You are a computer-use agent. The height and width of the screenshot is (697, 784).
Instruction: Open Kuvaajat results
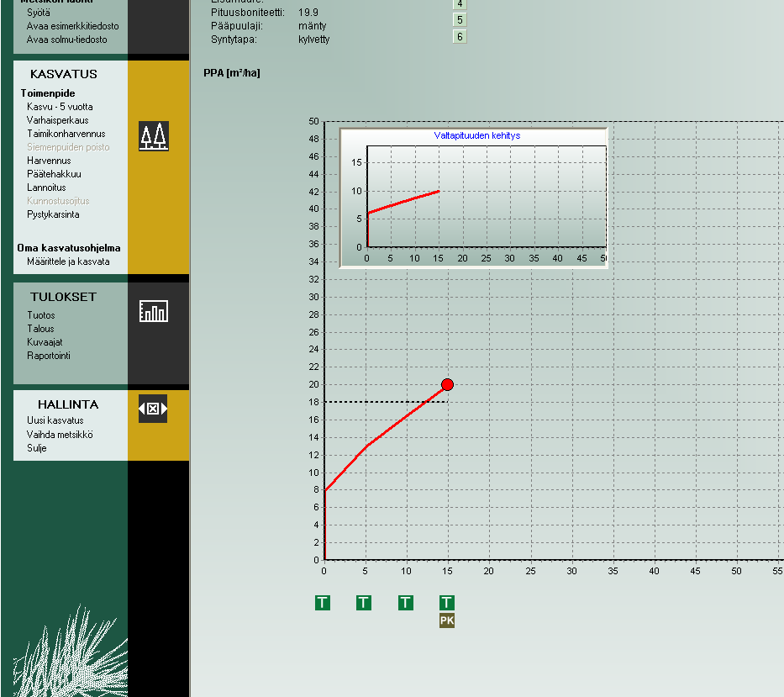(x=45, y=342)
